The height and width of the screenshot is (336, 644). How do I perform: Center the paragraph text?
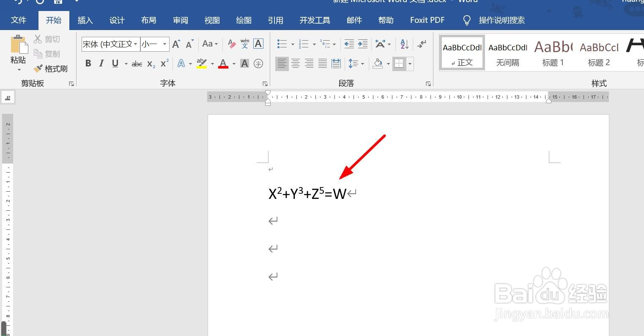tap(296, 63)
